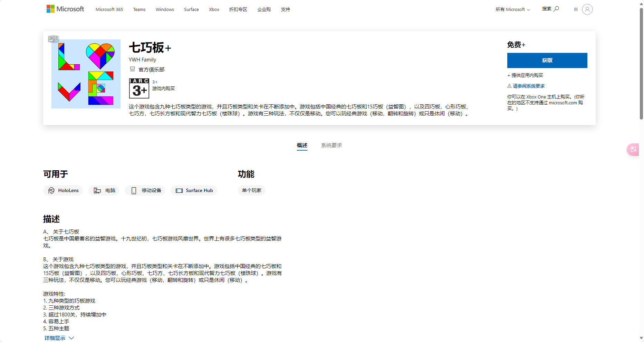
Task: Open Microsoft 365 in navigation bar
Action: tap(109, 9)
